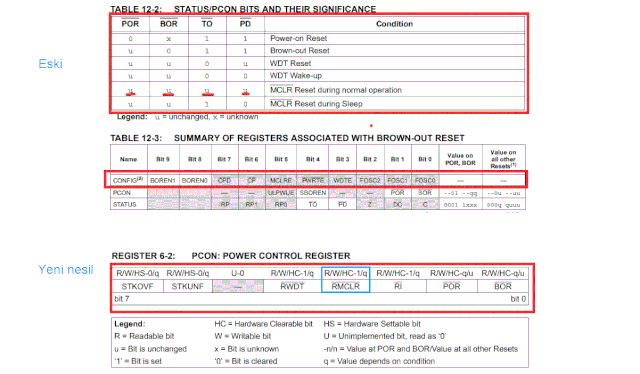Click the "FOSC2" cell
The width and height of the screenshot is (640, 374).
point(370,180)
